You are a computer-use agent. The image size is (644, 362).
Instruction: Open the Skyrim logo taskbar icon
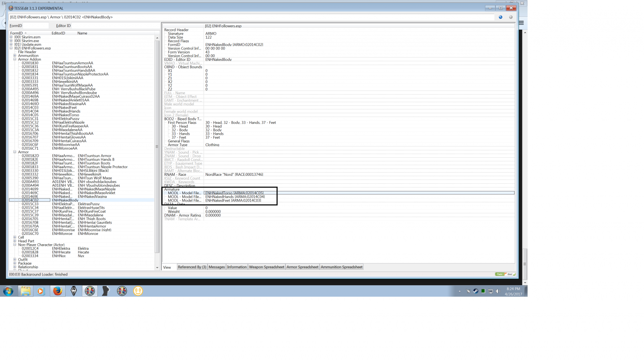coord(74,291)
